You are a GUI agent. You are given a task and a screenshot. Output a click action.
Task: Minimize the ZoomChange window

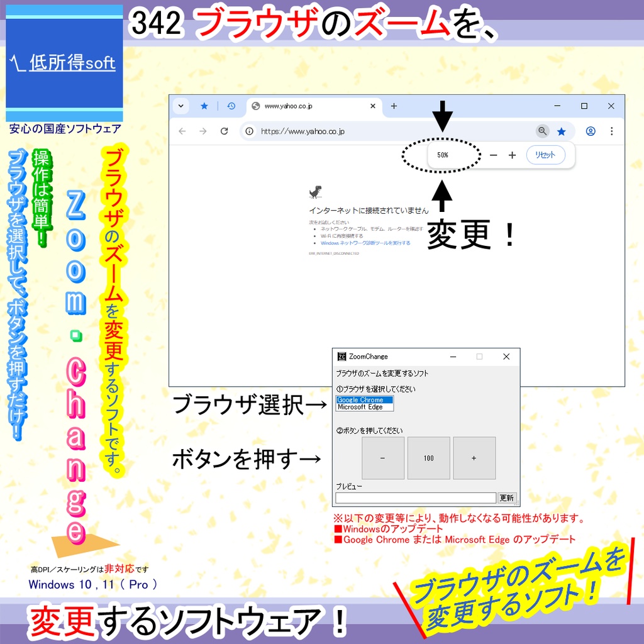click(453, 357)
